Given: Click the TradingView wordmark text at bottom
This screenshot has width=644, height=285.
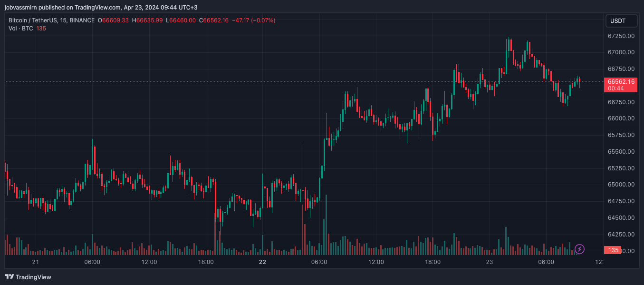Looking at the screenshot, I should click(x=33, y=277).
